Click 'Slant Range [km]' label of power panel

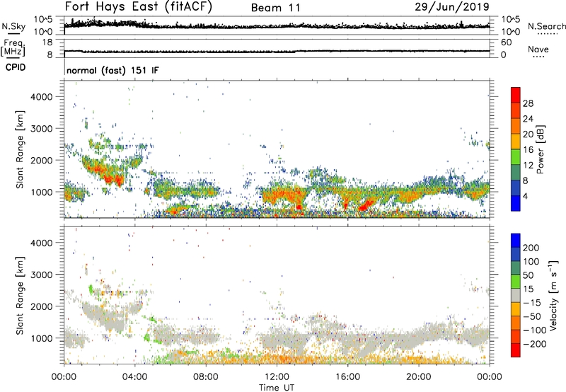click(x=20, y=149)
